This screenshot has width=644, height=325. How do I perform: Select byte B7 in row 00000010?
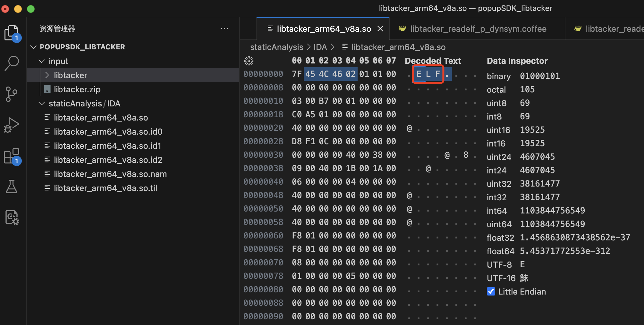324,101
